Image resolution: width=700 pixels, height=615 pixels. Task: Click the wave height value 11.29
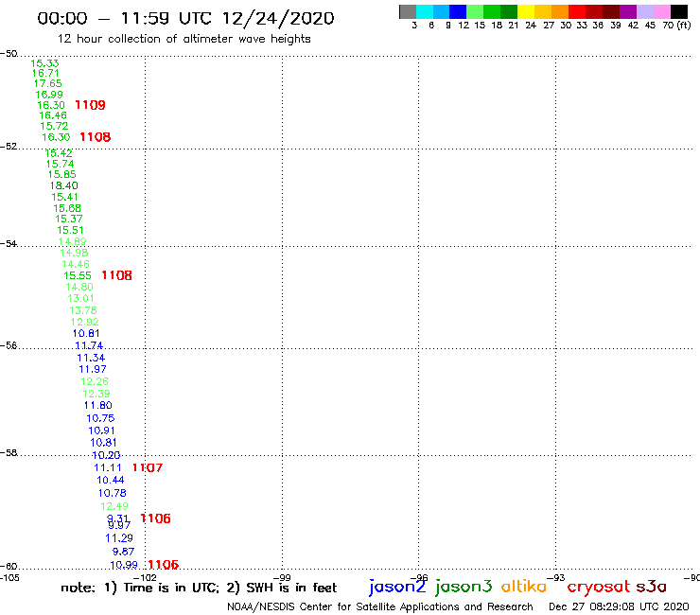point(119,538)
